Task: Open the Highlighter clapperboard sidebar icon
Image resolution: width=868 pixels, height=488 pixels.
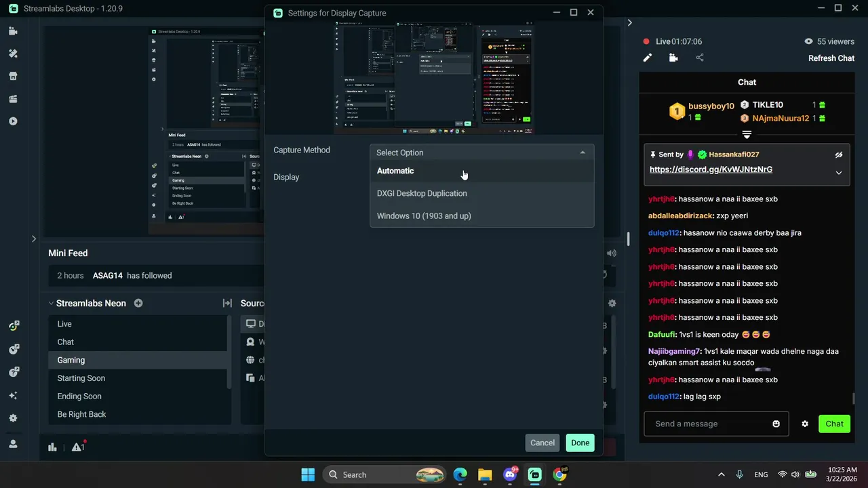Action: click(13, 99)
